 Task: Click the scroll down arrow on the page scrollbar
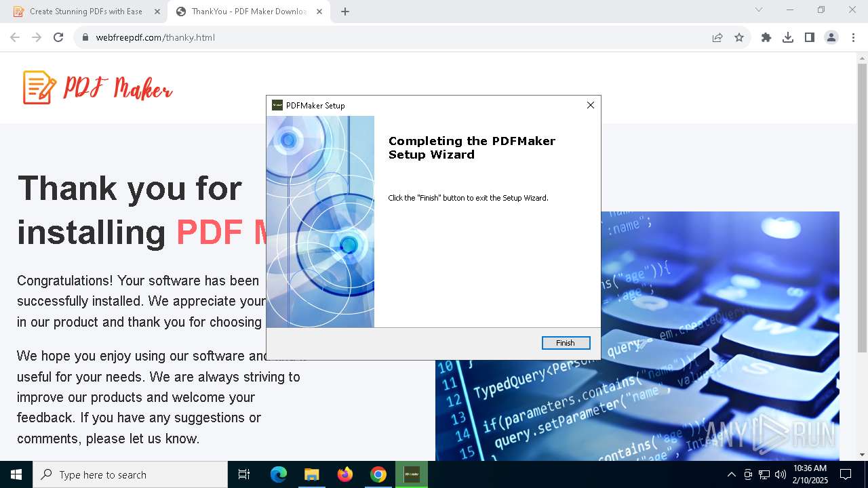tap(862, 455)
